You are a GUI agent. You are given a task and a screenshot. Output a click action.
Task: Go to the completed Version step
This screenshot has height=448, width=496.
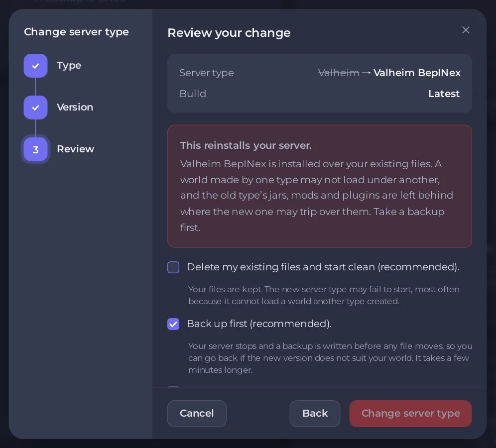click(x=36, y=108)
